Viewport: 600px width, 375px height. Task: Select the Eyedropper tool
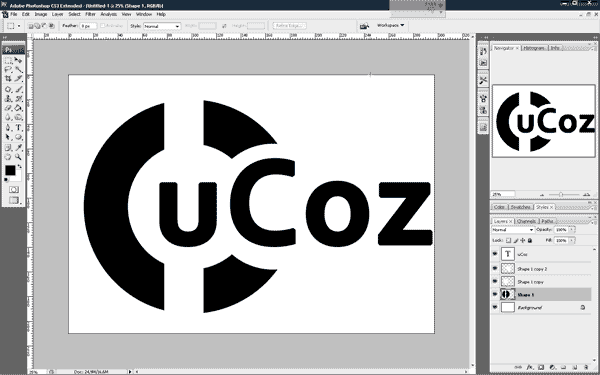coord(18,147)
